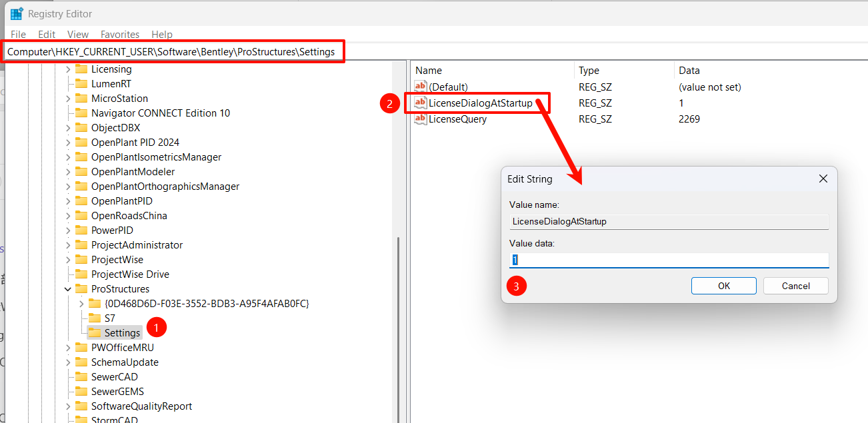Viewport: 868px width, 423px height.
Task: Select the MicroStation folder icon
Action: 81,99
